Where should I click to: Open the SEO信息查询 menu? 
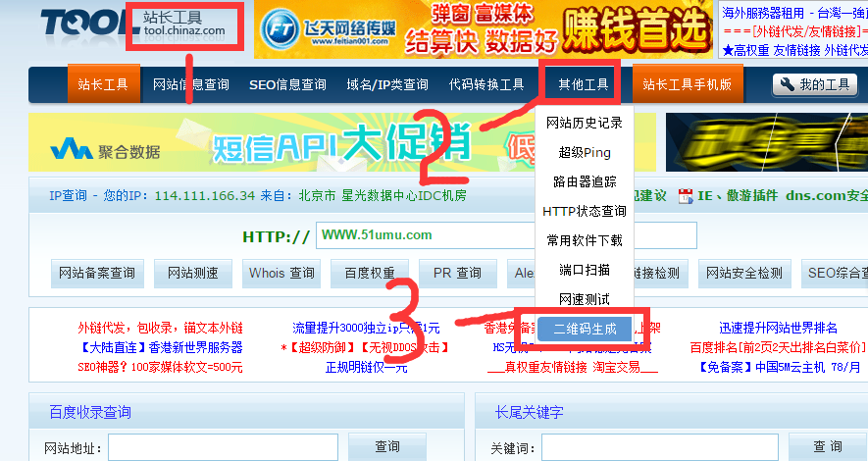pos(287,84)
